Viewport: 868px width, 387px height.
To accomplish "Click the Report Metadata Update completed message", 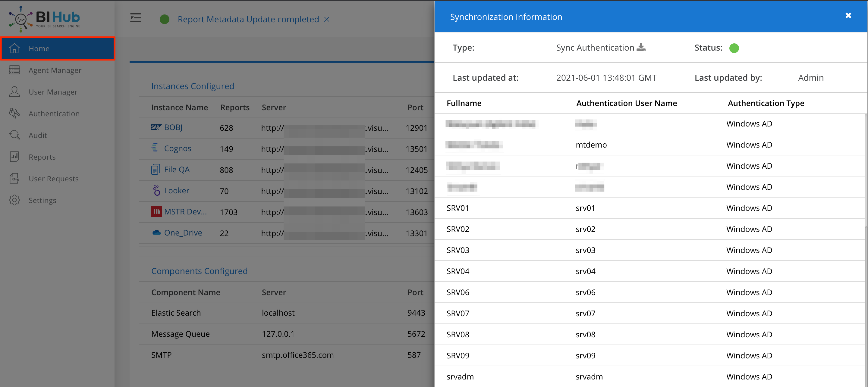I will pyautogui.click(x=248, y=19).
